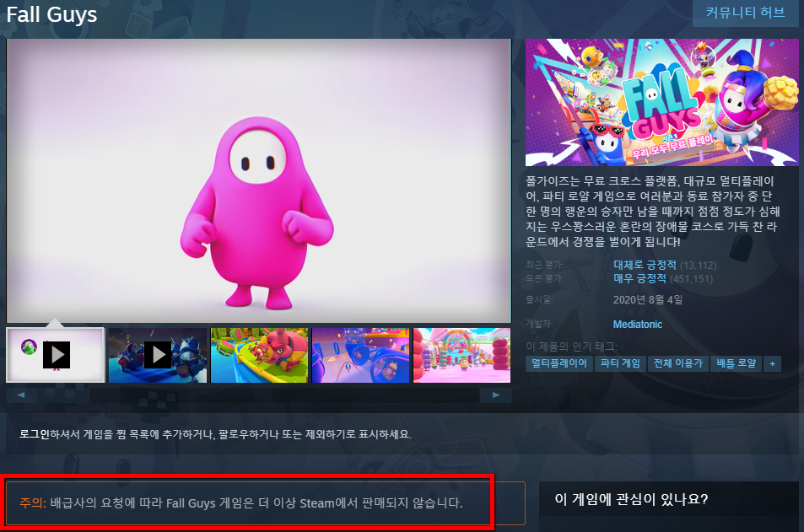
Task: Play the first trailer thumbnail with pink character
Action: (x=56, y=355)
